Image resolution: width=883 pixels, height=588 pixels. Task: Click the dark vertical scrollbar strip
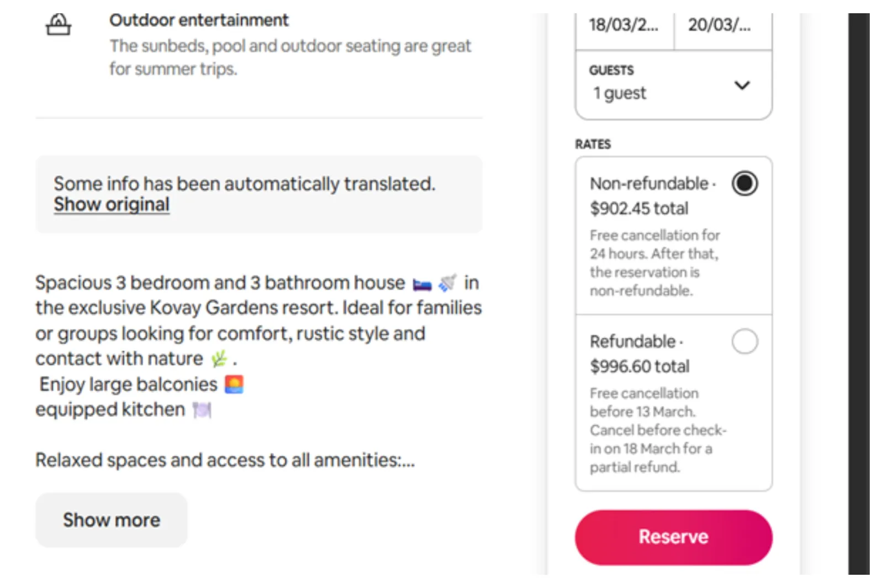pyautogui.click(x=859, y=292)
